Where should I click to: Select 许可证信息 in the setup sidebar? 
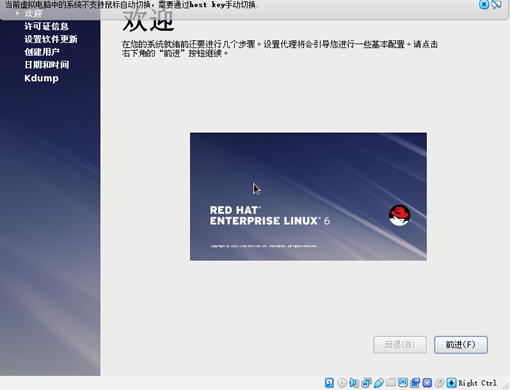click(46, 26)
